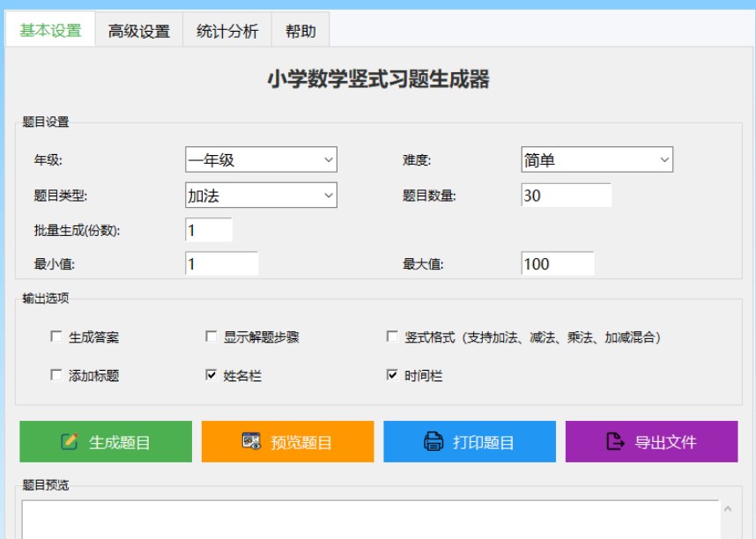Open the 统计分析 tab
Image resolution: width=756 pixels, height=539 pixels.
pyautogui.click(x=227, y=31)
